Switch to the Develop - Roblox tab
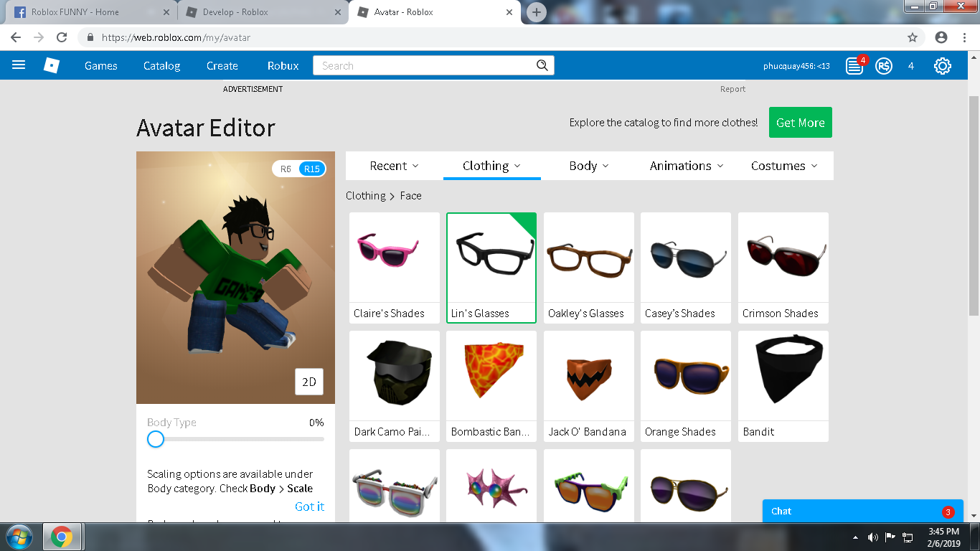 point(264,12)
